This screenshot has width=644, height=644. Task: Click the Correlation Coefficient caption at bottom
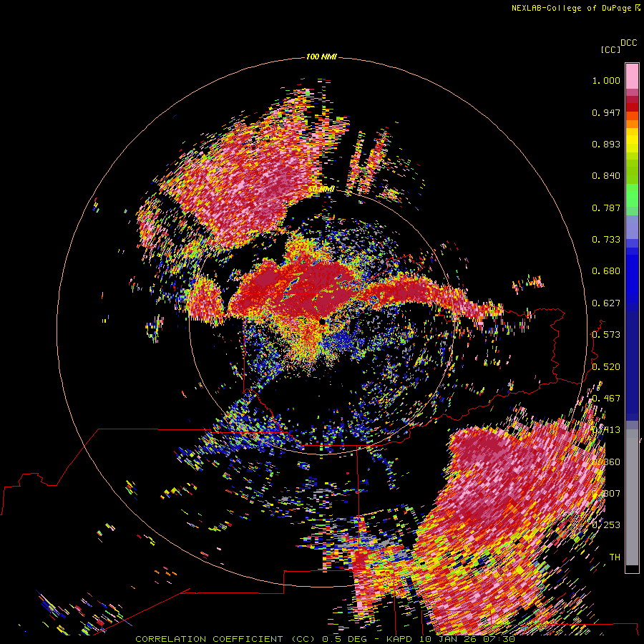[325, 639]
